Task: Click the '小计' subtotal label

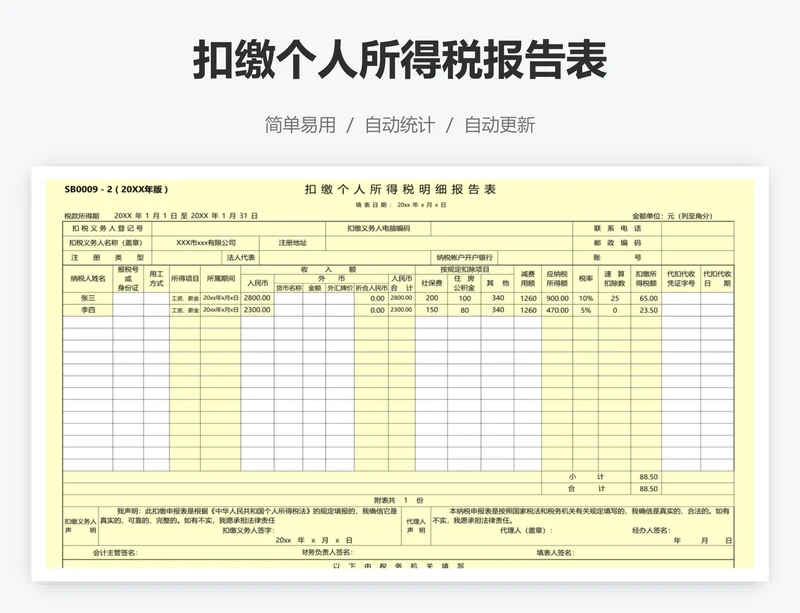Action: pos(586,477)
